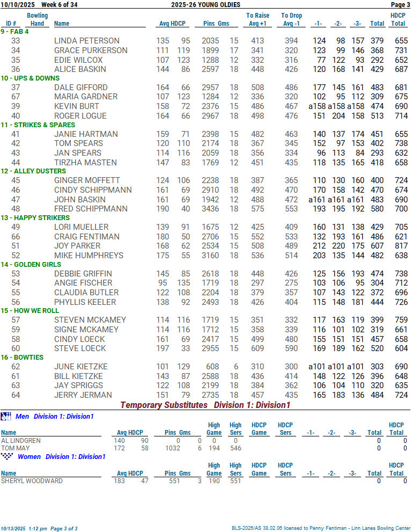The image size is (412, 532).
Task: Click the bowling pins icon beside Men
Action: pyautogui.click(x=6, y=416)
